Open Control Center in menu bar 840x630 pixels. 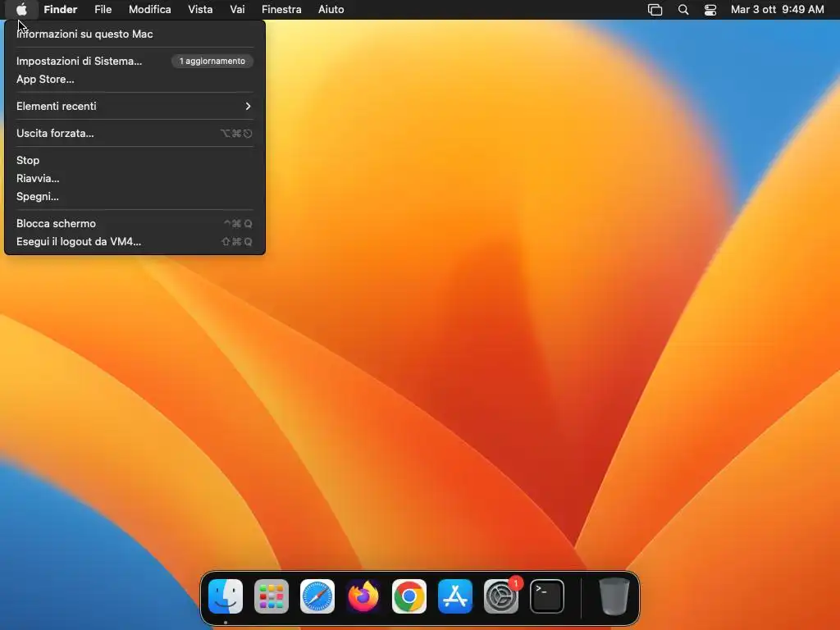(x=710, y=10)
